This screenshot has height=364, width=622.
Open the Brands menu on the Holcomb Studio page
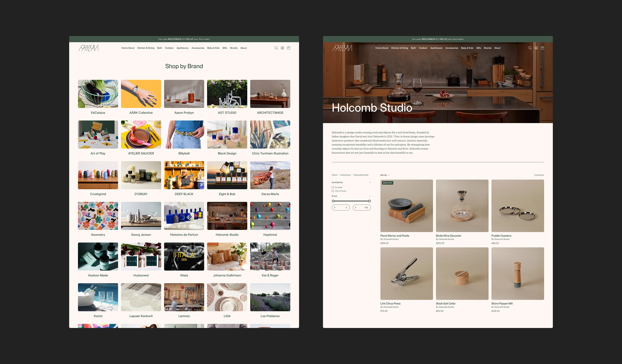pyautogui.click(x=487, y=48)
